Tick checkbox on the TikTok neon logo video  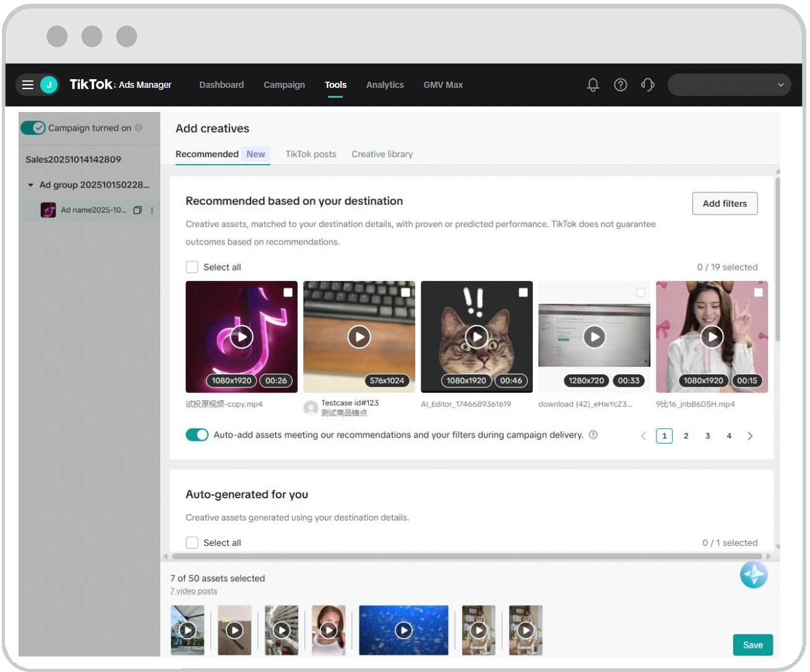click(288, 293)
